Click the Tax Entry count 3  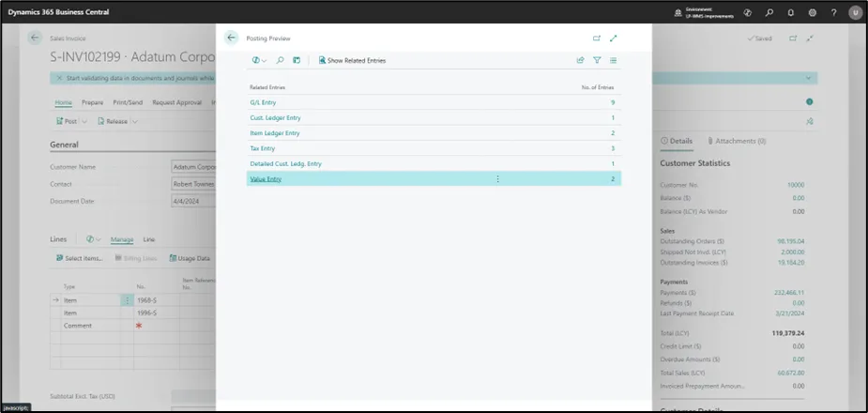pos(613,148)
